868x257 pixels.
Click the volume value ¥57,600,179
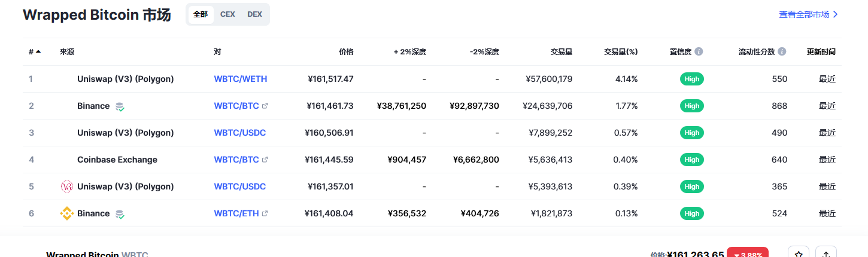(549, 79)
